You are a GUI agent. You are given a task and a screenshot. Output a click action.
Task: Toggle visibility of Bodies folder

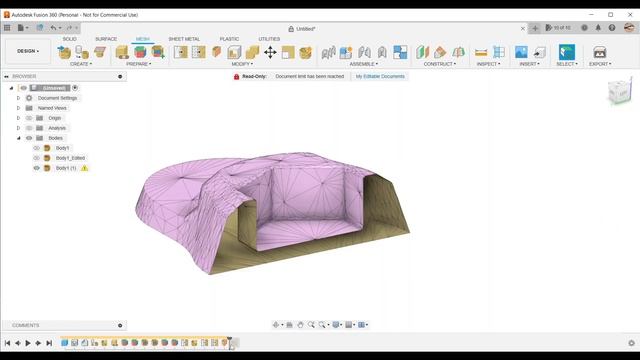(x=29, y=138)
